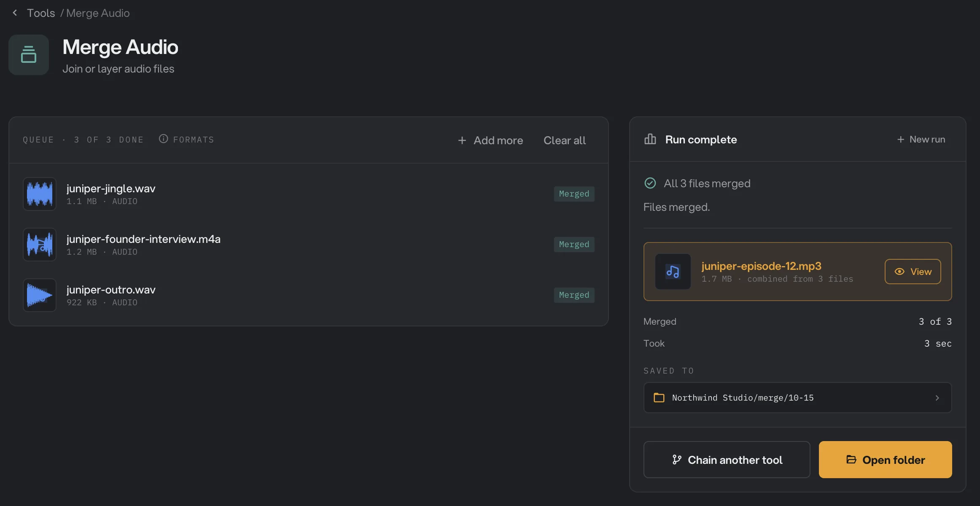Image resolution: width=980 pixels, height=506 pixels.
Task: Click the '3 of 3' merged count value
Action: click(x=935, y=322)
